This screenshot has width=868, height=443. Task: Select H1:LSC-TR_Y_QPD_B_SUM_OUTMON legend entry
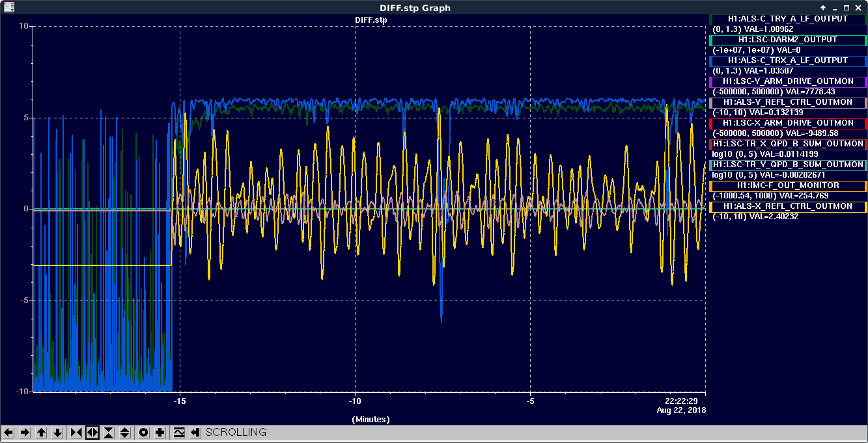(x=788, y=165)
